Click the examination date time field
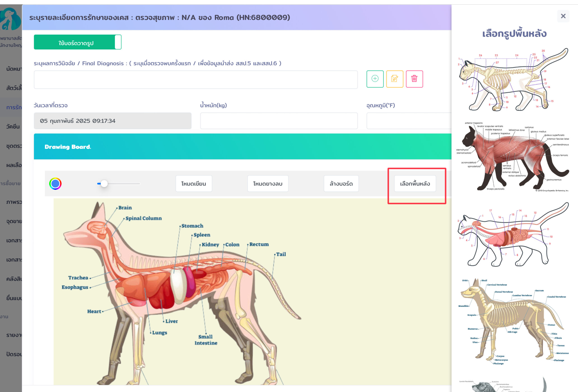The height and width of the screenshot is (392, 578). pyautogui.click(x=112, y=121)
